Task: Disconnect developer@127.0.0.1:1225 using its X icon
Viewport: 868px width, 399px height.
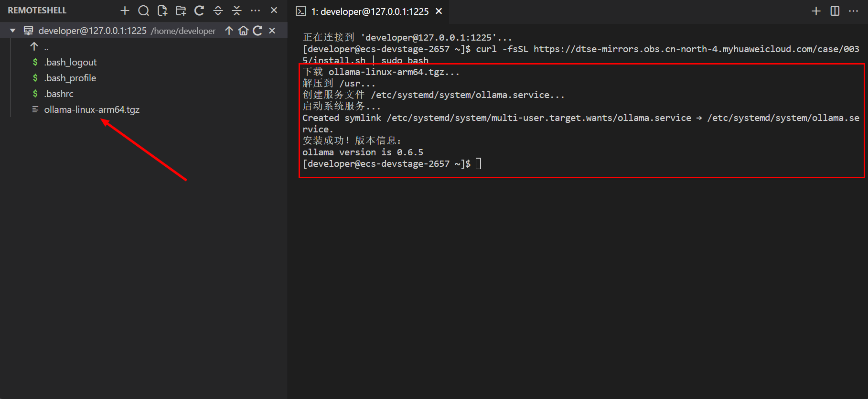Action: point(272,31)
